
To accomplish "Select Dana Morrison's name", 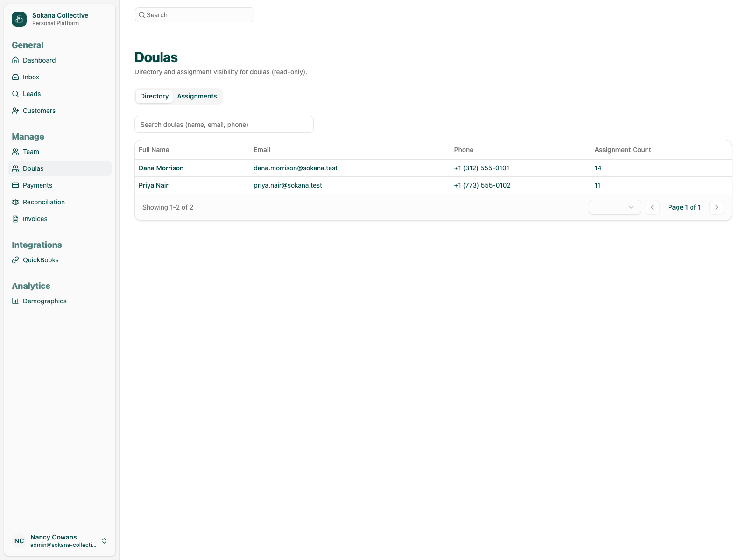I will coord(161,168).
